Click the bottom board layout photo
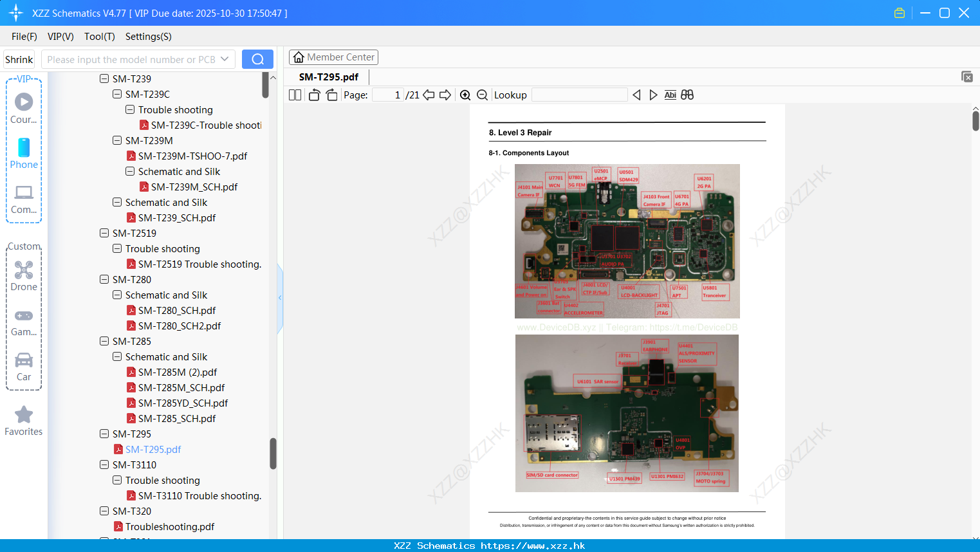The width and height of the screenshot is (980, 552). coord(627,413)
